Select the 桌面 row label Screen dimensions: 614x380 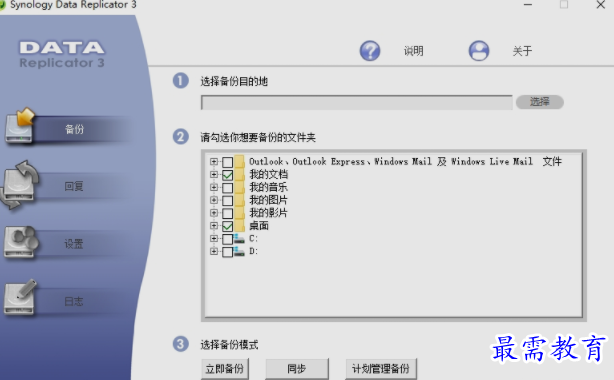pos(259,226)
